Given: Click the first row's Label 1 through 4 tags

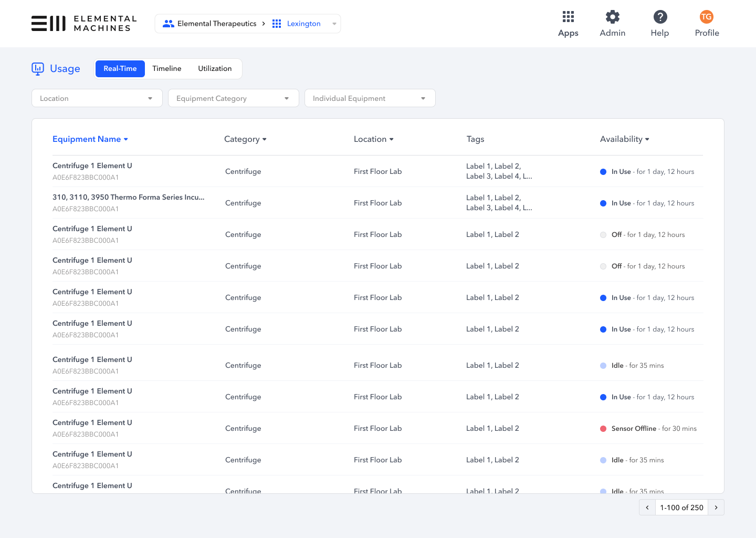Looking at the screenshot, I should [499, 171].
